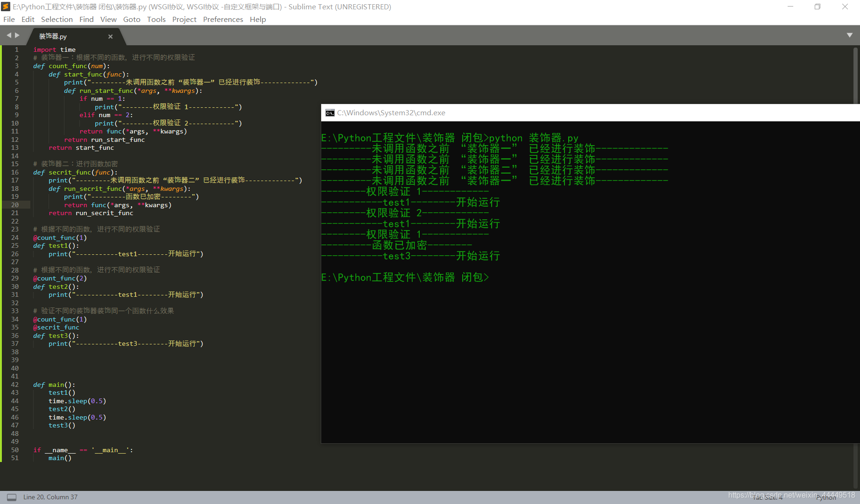860x504 pixels.
Task: Click cmd output '函数已加密' line
Action: point(396,245)
